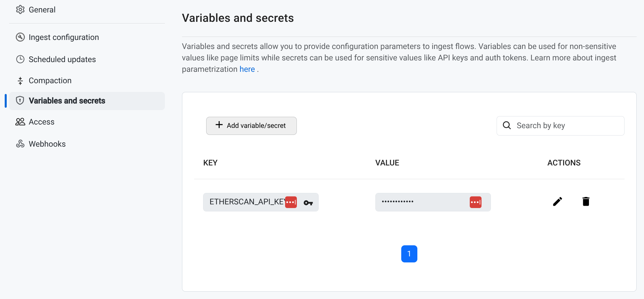Click the pencil edit icon for ETHERSCAN_API_KEY

point(557,202)
